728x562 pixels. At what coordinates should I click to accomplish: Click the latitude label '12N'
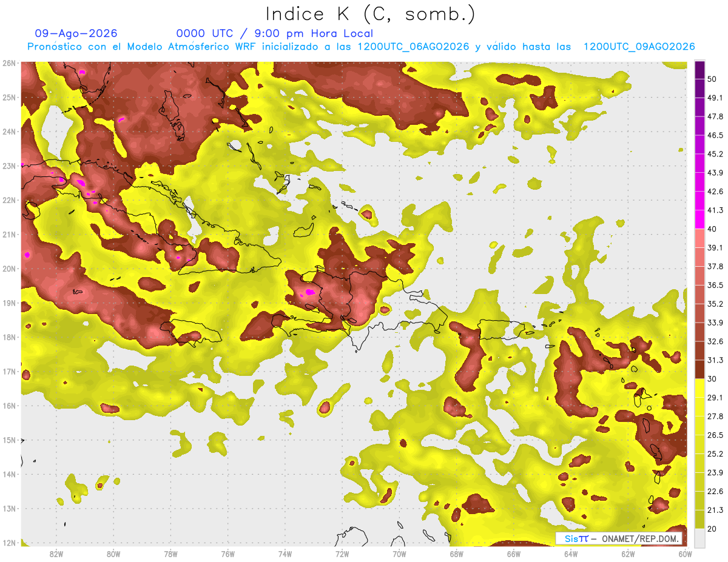coord(9,543)
